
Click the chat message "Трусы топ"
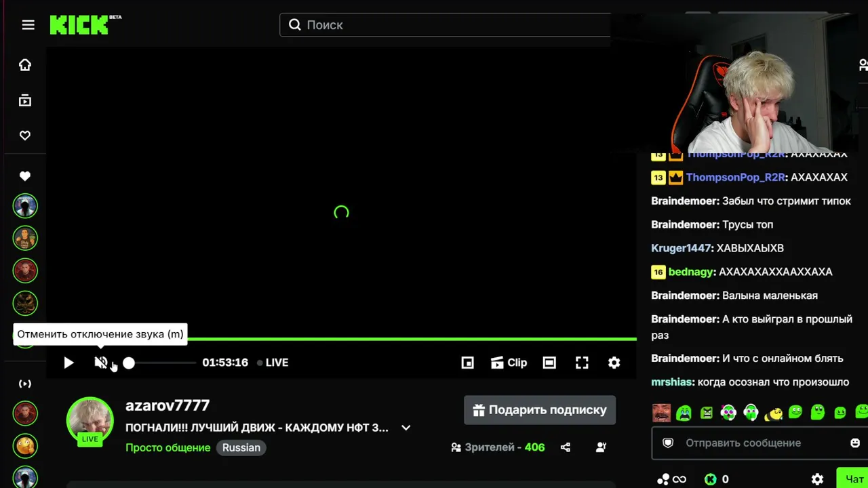coord(747,224)
